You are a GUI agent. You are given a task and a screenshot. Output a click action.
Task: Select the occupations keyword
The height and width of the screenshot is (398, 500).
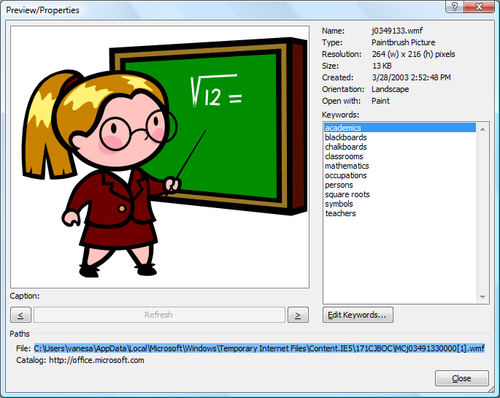(346, 175)
